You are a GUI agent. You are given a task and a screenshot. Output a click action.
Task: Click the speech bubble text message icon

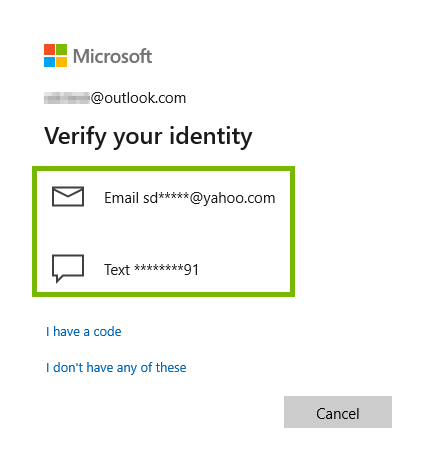coord(68,269)
